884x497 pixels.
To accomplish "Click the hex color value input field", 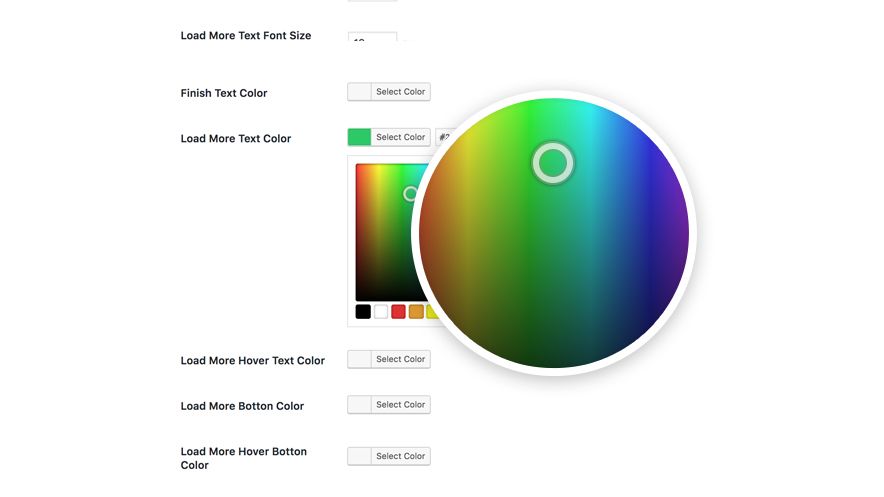I will click(x=441, y=137).
